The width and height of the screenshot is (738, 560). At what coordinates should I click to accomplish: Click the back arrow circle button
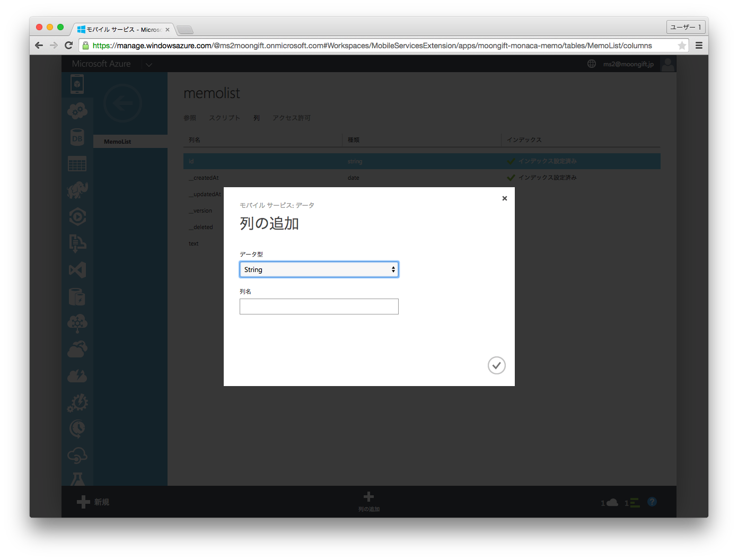(x=122, y=103)
